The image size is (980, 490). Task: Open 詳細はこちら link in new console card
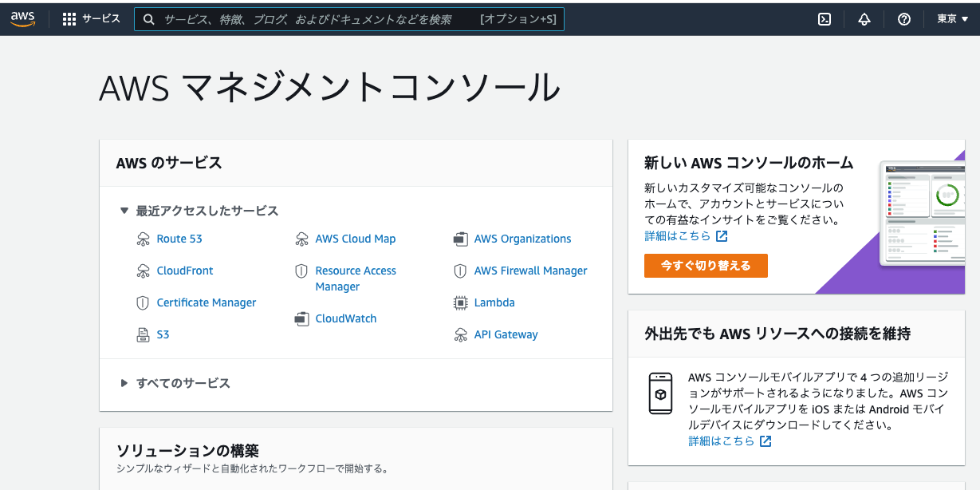click(677, 236)
